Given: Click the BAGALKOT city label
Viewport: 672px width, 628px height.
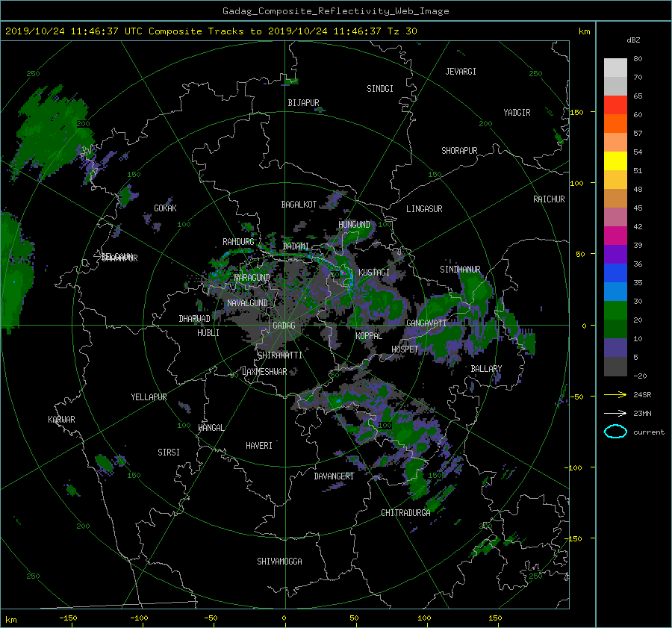Looking at the screenshot, I should (299, 205).
